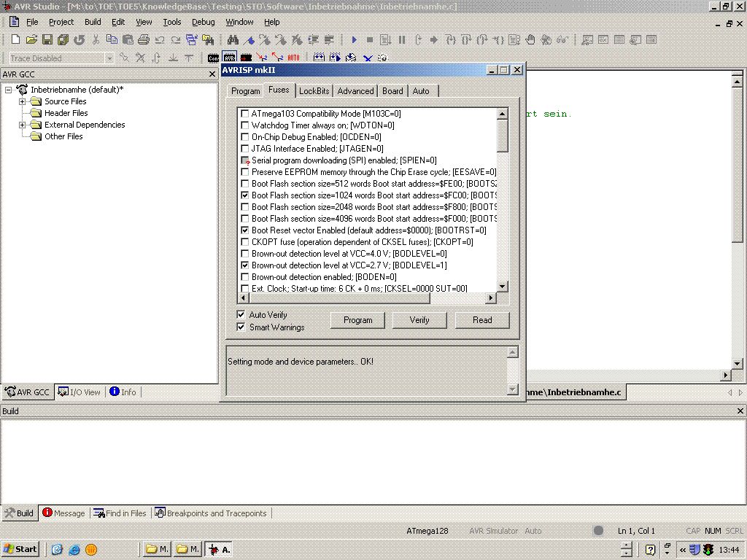Open the Build menu

pos(93,22)
